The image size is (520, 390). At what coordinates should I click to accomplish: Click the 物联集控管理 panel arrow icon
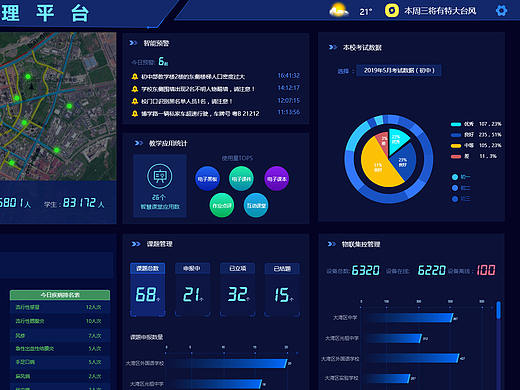point(332,244)
